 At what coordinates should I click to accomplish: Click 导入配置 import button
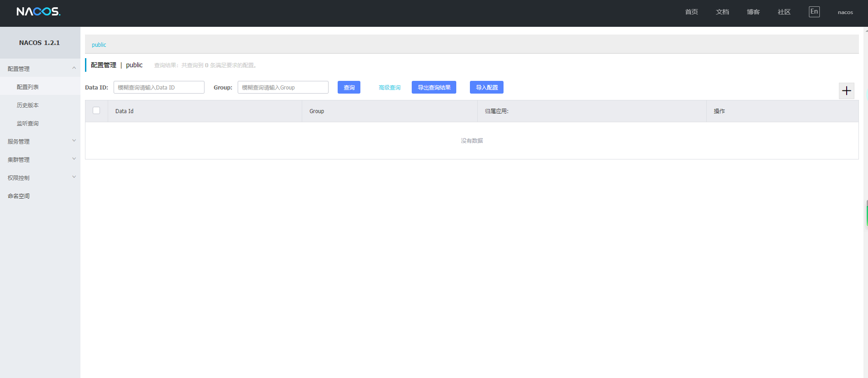(x=487, y=87)
